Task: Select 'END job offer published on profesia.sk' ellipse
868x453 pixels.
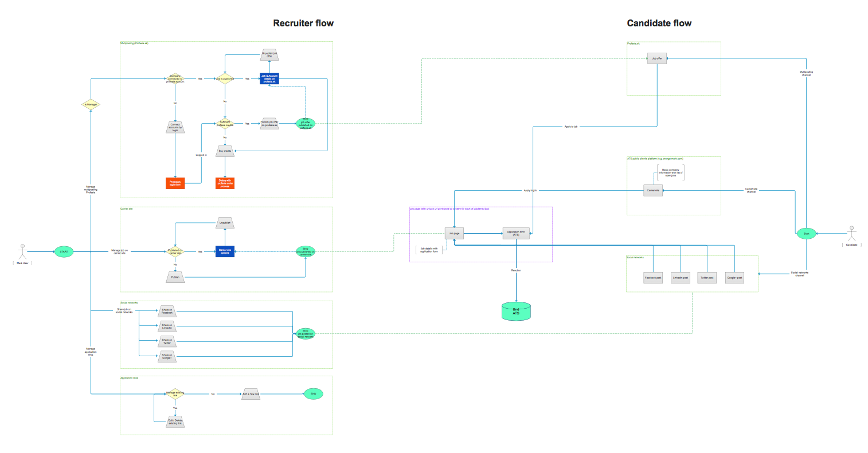Action: [306, 123]
